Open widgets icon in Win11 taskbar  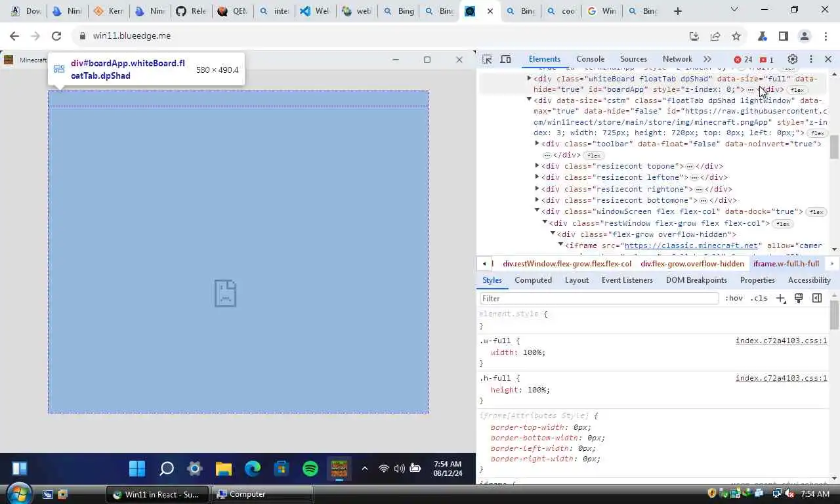20,468
